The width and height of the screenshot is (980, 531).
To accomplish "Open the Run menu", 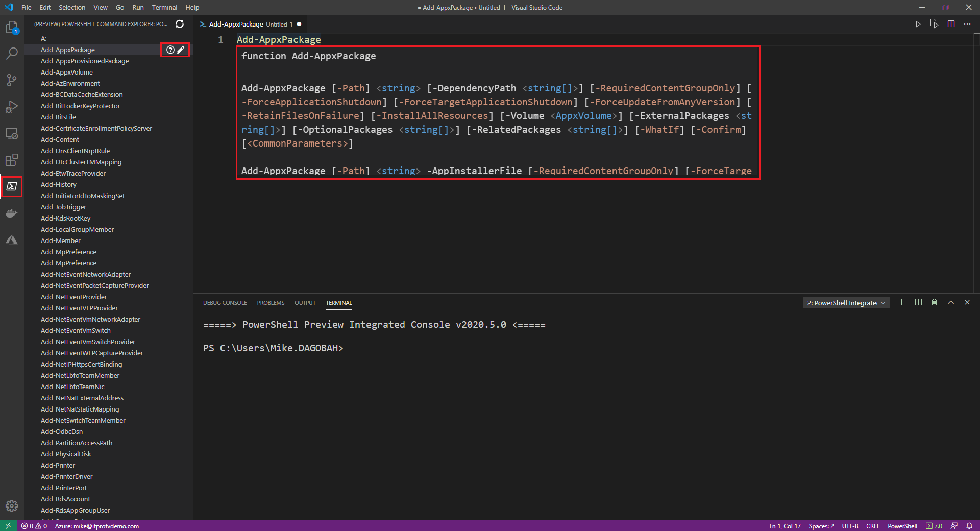I will 138,7.
